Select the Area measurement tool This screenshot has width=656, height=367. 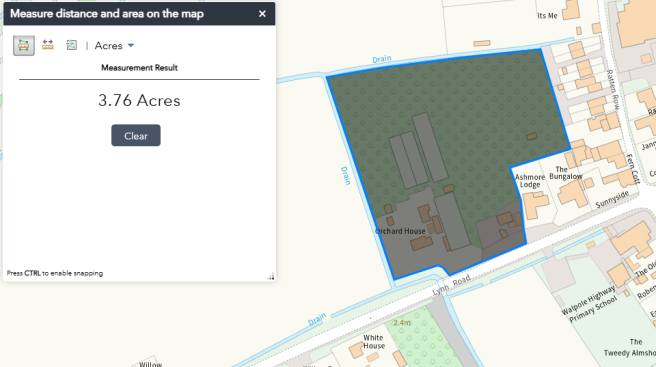(24, 45)
